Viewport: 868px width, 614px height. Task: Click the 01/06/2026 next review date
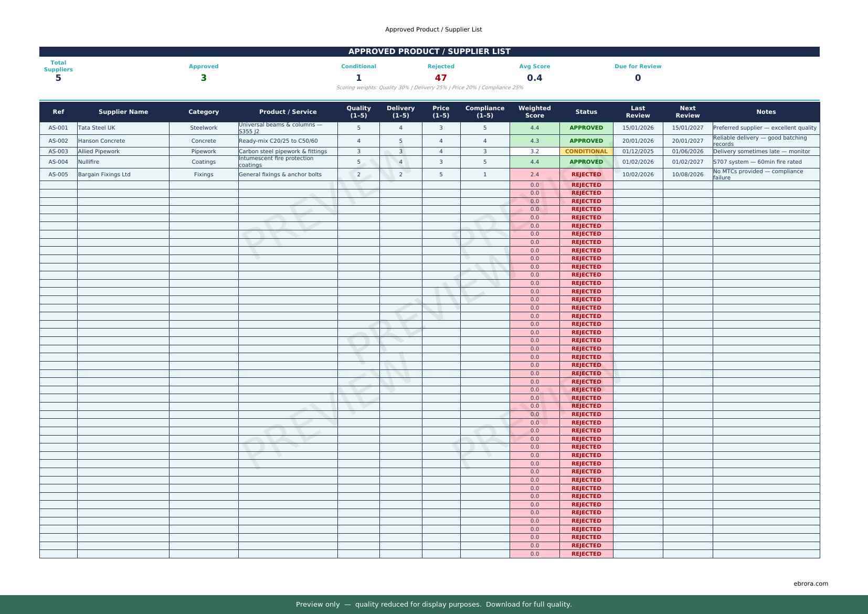coord(687,152)
